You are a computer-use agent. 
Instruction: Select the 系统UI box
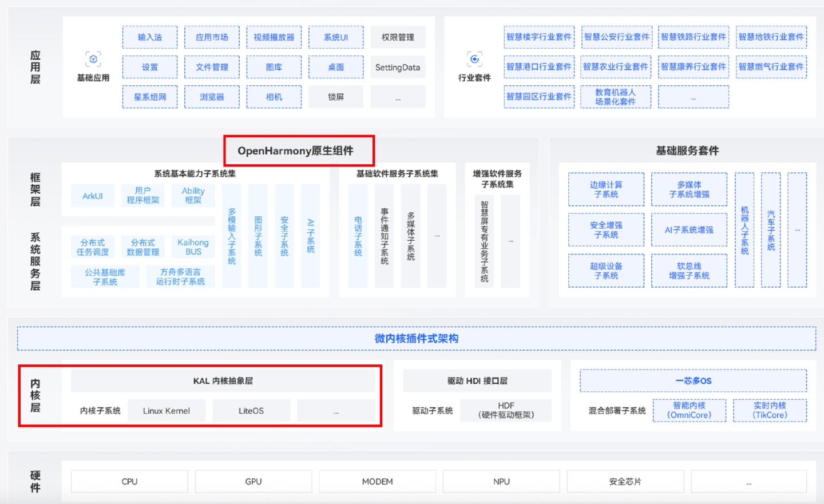coord(336,37)
